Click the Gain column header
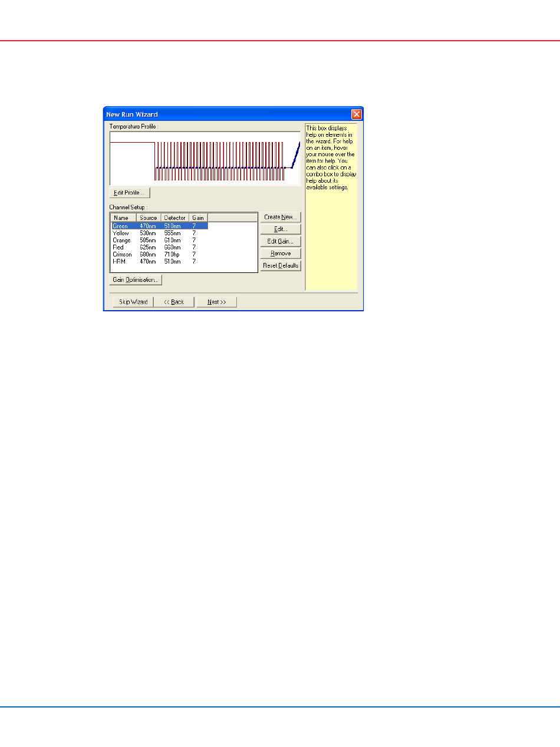This screenshot has height=747, width=560. tap(198, 218)
